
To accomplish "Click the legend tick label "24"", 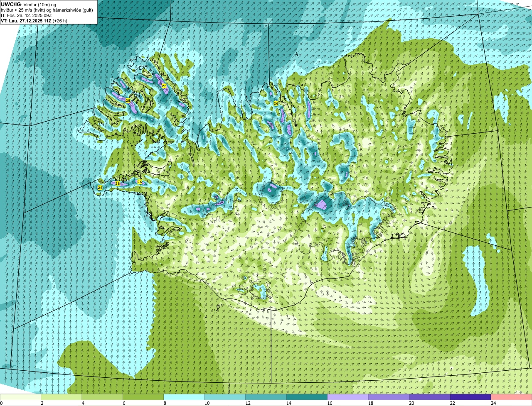I will pos(493,403).
